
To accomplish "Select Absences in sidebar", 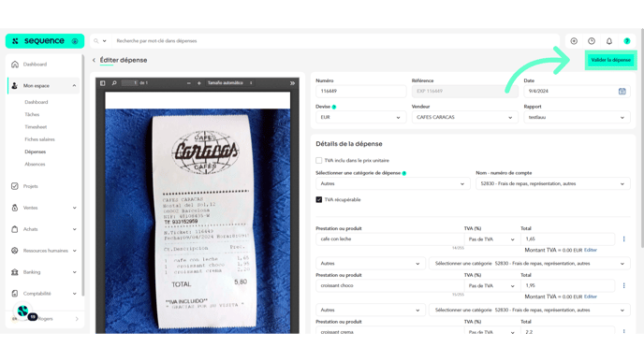I will (35, 165).
